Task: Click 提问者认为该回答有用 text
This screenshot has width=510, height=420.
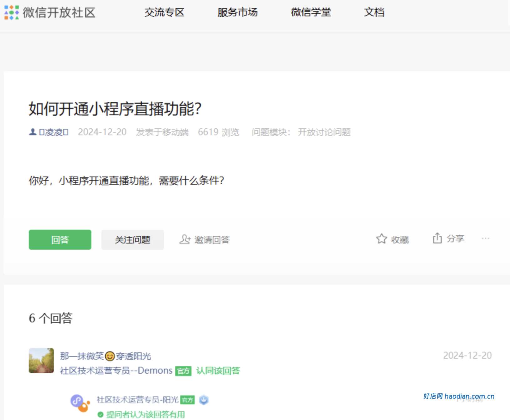Action: pyautogui.click(x=145, y=415)
